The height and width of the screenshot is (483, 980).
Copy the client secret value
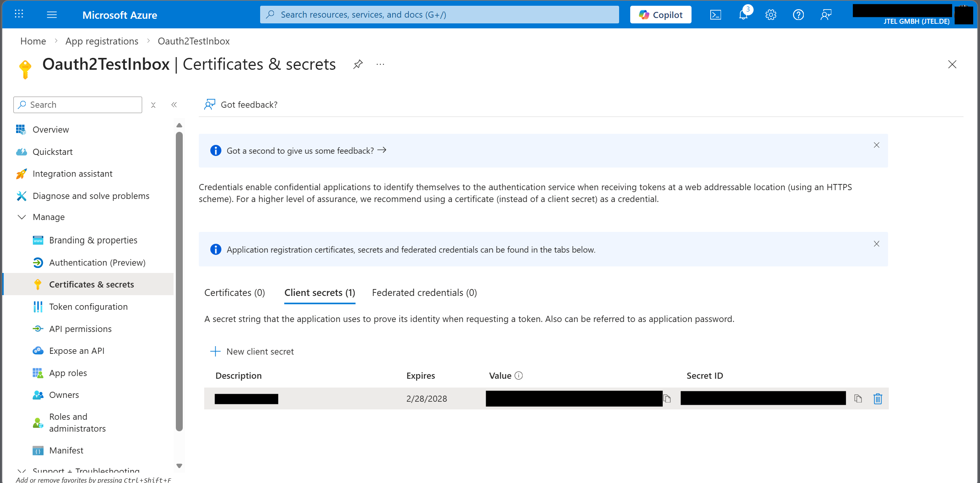point(667,399)
